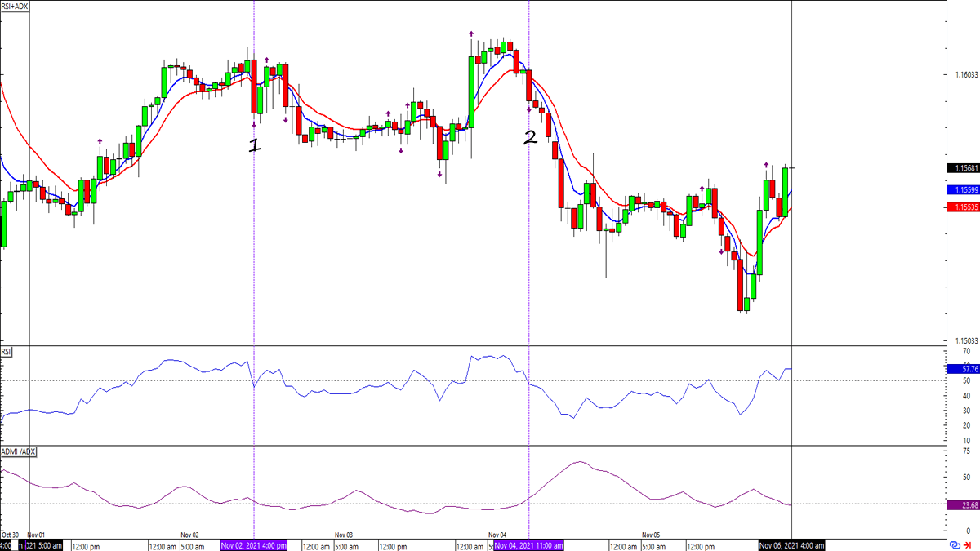The image size is (980, 551).
Task: Click the RSI indicator panel label
Action: pos(7,353)
